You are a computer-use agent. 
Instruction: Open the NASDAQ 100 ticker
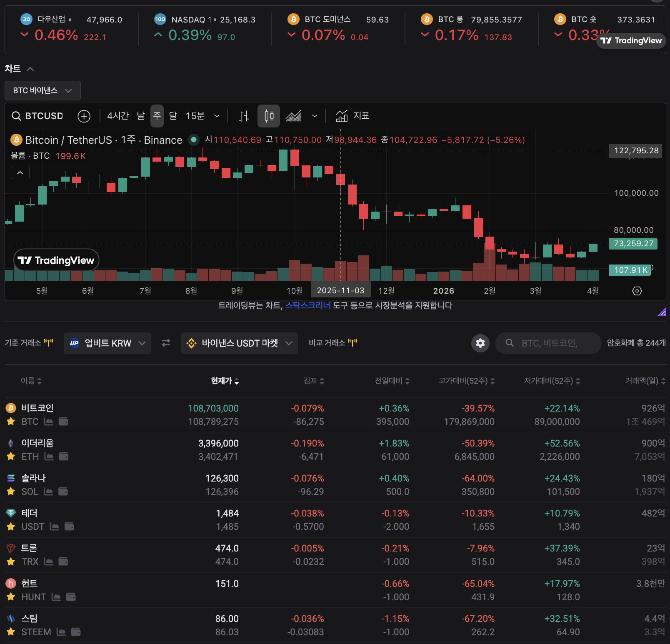(x=205, y=28)
